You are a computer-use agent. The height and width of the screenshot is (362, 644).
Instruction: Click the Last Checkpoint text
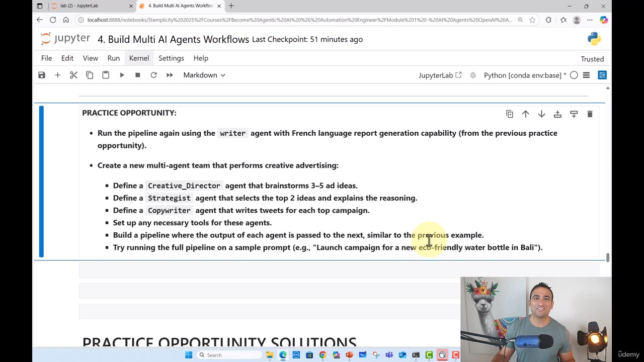pyautogui.click(x=307, y=39)
